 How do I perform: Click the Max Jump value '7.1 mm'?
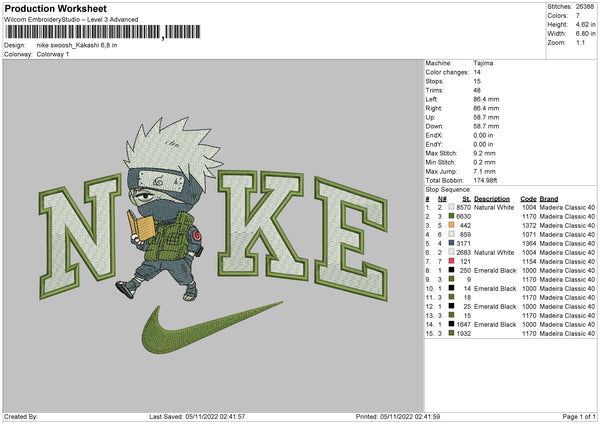[x=484, y=171]
